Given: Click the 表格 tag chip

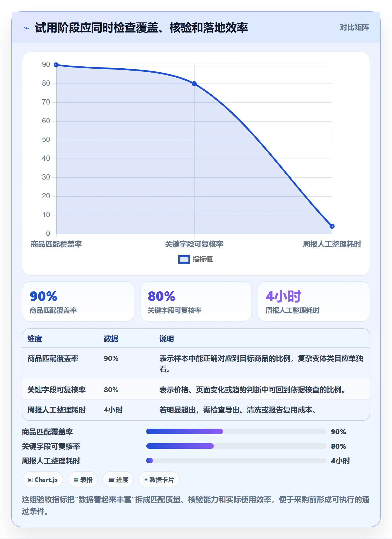Looking at the screenshot, I should [83, 480].
